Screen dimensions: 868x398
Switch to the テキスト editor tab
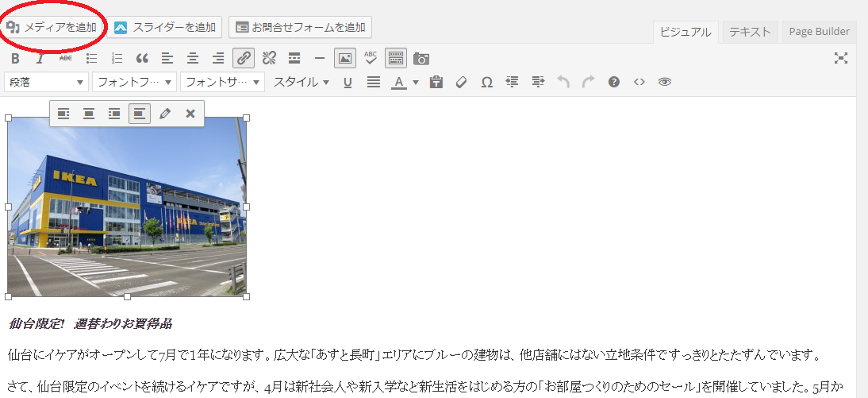pos(750,32)
